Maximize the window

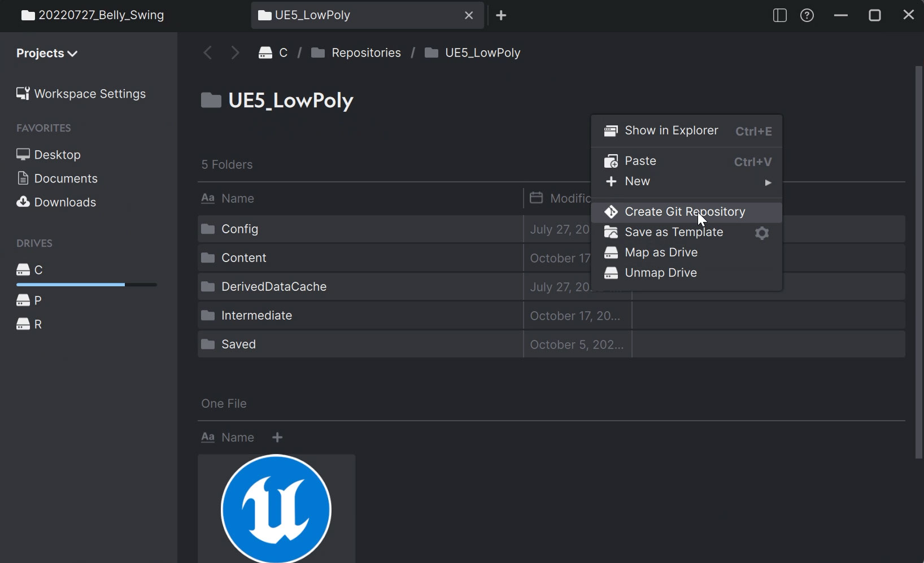(x=875, y=15)
